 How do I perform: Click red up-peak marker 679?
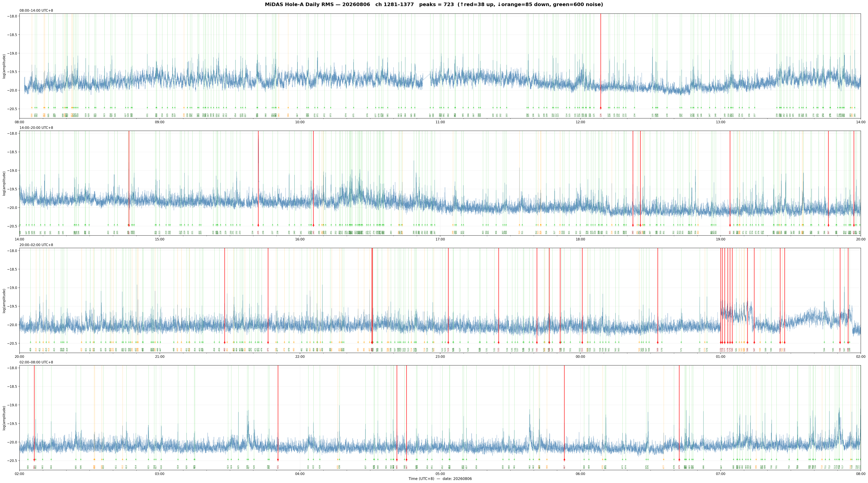[x=679, y=459]
